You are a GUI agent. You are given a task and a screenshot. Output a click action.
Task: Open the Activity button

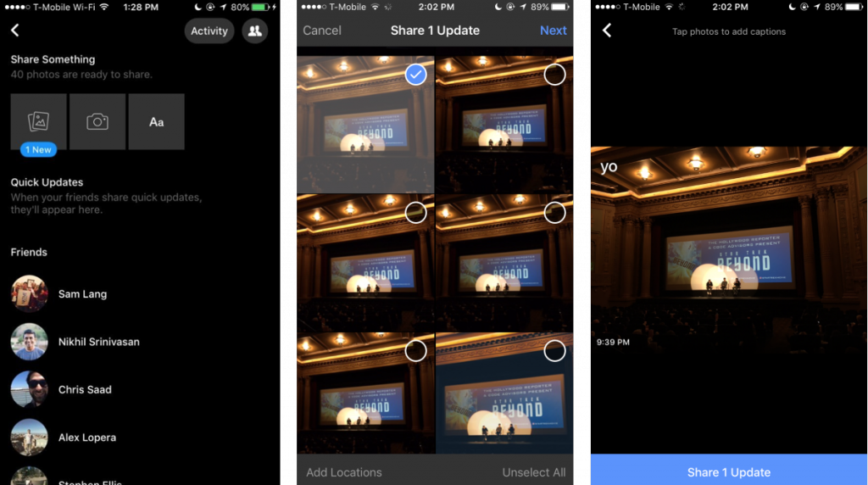(209, 31)
